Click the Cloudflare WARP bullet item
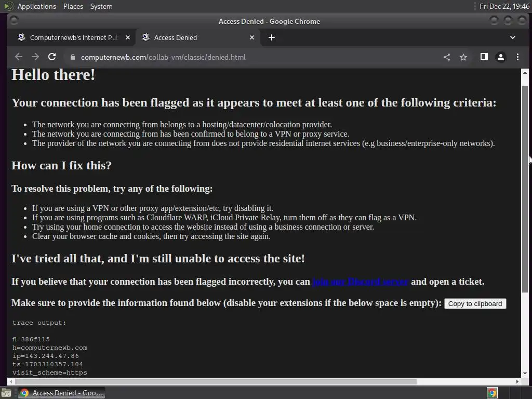The height and width of the screenshot is (399, 532). tap(224, 218)
